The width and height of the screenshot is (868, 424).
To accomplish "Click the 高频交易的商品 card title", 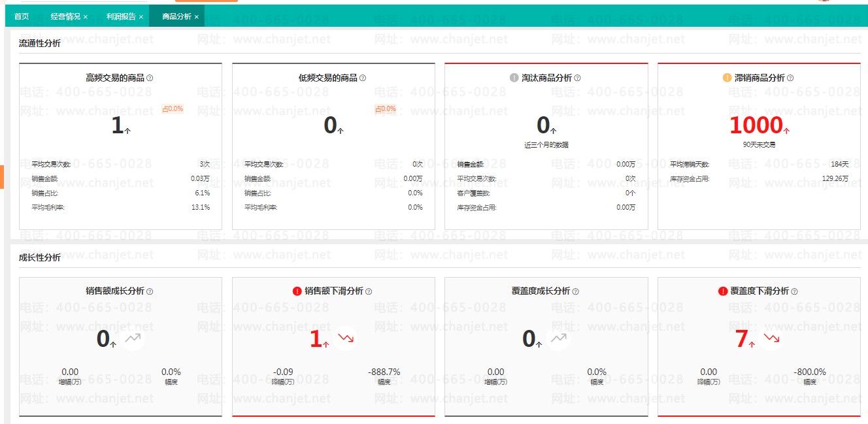I will point(115,78).
